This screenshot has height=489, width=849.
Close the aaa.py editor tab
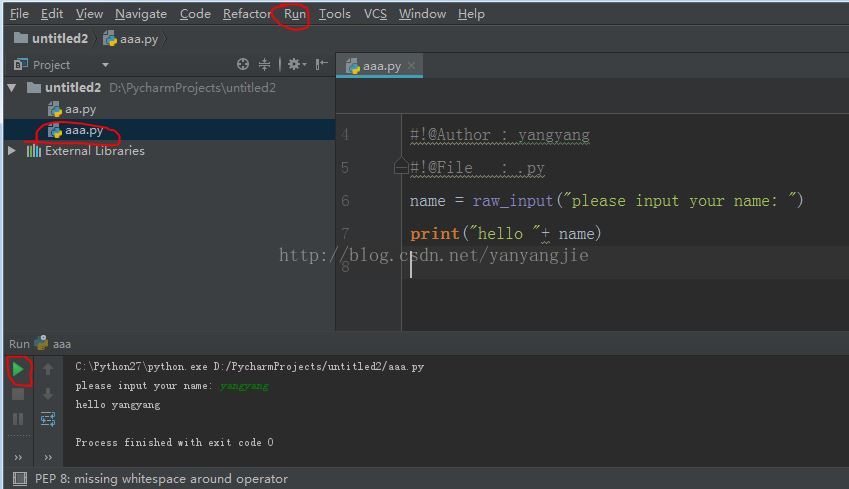411,66
